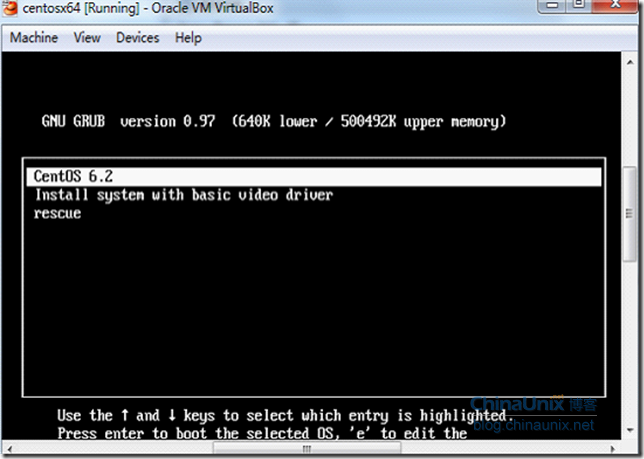Select the rescue boot entry

58,213
